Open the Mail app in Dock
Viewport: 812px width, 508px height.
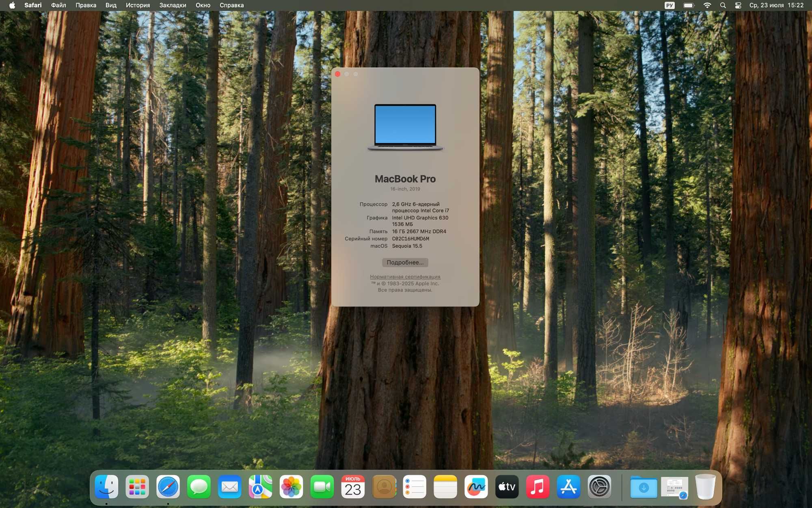(230, 486)
